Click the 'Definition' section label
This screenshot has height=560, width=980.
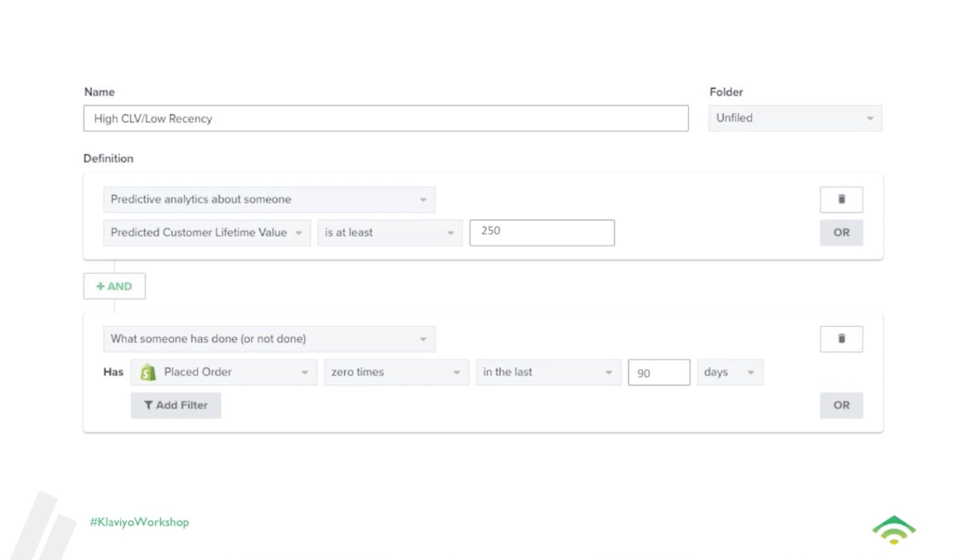108,158
